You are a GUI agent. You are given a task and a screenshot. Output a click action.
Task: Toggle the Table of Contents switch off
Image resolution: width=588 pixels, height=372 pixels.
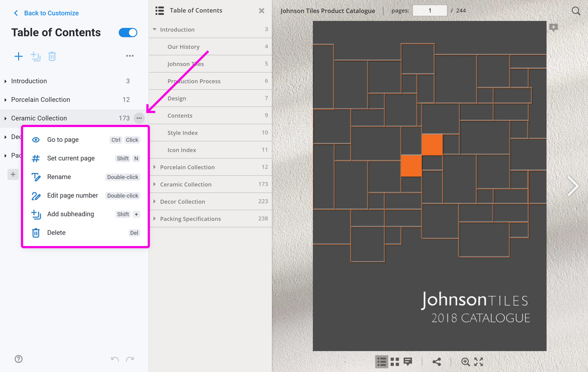coord(128,33)
